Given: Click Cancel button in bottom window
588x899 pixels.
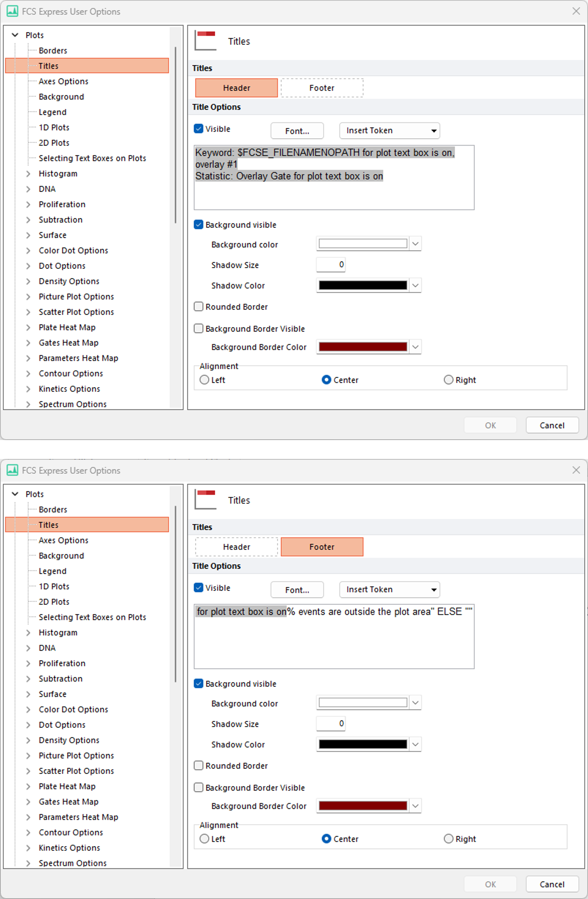Looking at the screenshot, I should coord(552,884).
